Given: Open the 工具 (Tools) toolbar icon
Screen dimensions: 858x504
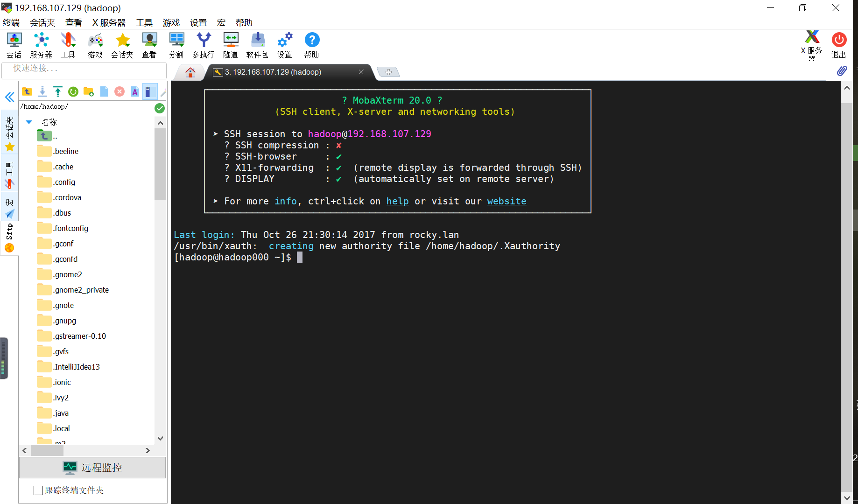Looking at the screenshot, I should [68, 45].
